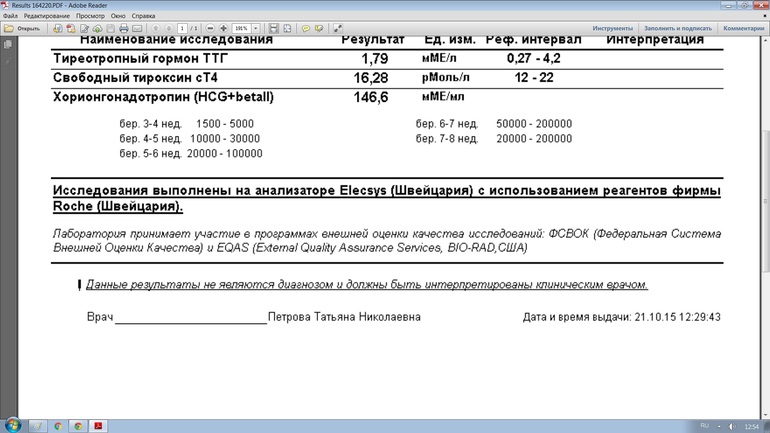Click the highlight text icon
770x433 pixels.
pyautogui.click(x=318, y=29)
